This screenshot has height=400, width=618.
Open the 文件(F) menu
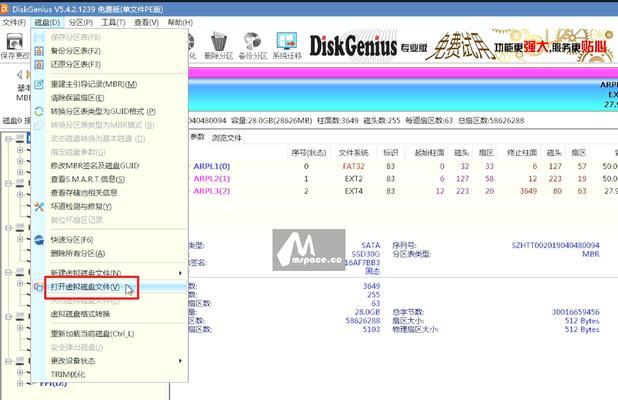14,22
